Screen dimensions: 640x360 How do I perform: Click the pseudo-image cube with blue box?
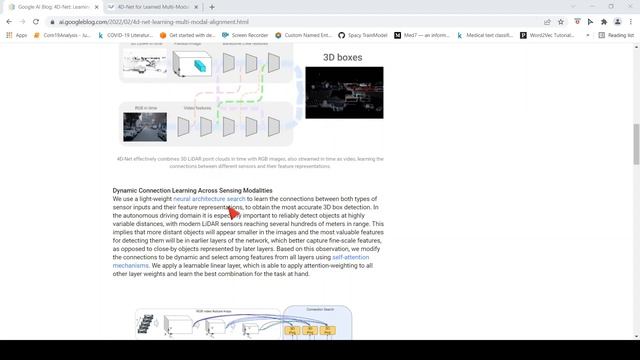pyautogui.click(x=192, y=63)
